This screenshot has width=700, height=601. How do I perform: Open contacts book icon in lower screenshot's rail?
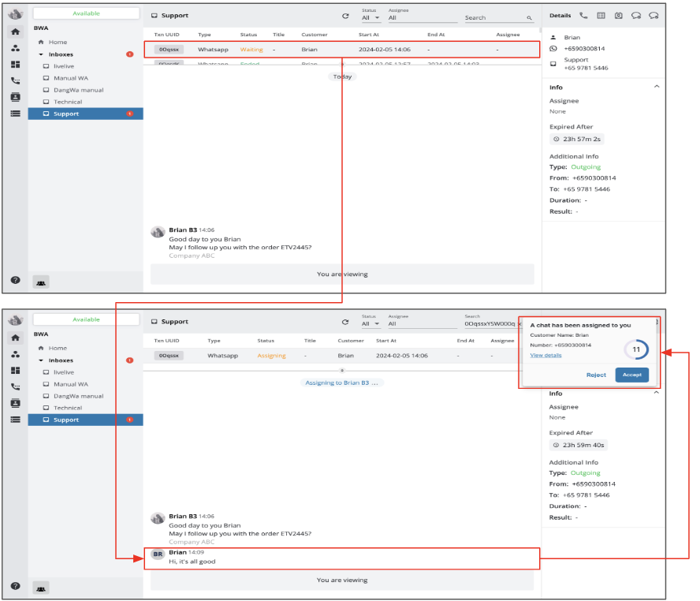15,403
